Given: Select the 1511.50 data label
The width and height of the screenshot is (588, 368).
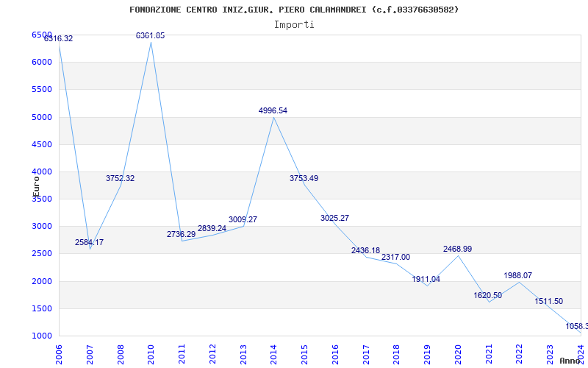Looking at the screenshot, I should [548, 302].
